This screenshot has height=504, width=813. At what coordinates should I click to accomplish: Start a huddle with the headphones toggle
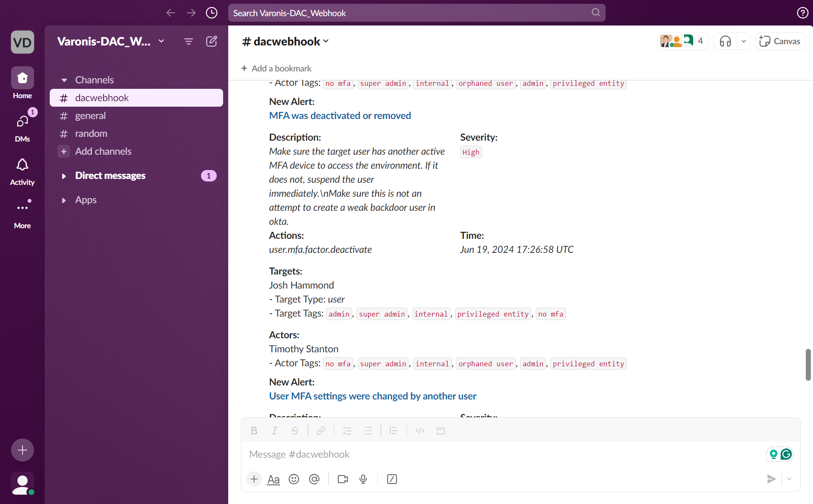click(x=725, y=41)
